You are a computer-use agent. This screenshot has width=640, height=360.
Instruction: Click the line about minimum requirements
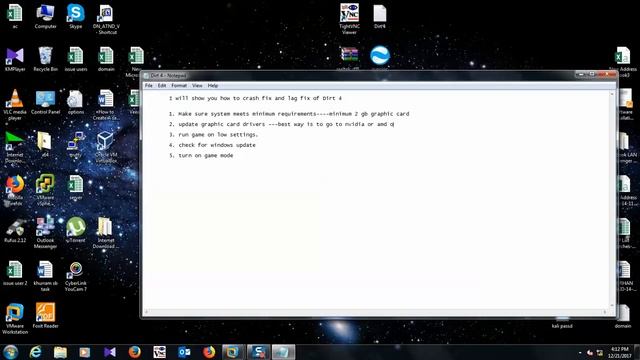coord(289,114)
